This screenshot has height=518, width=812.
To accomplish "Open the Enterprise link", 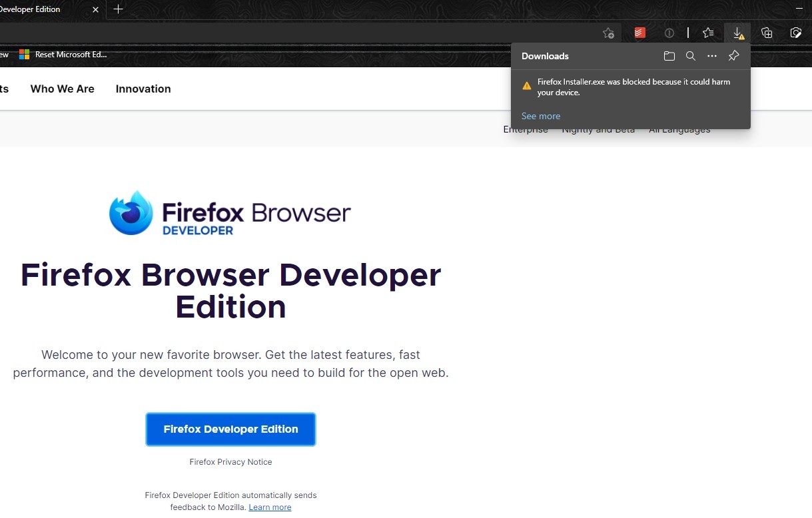I will click(x=526, y=130).
